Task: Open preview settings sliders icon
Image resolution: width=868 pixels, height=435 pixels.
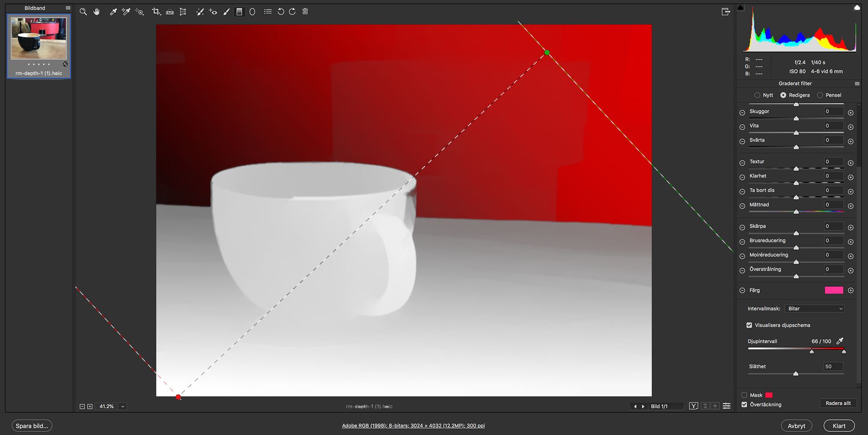Action: point(727,406)
